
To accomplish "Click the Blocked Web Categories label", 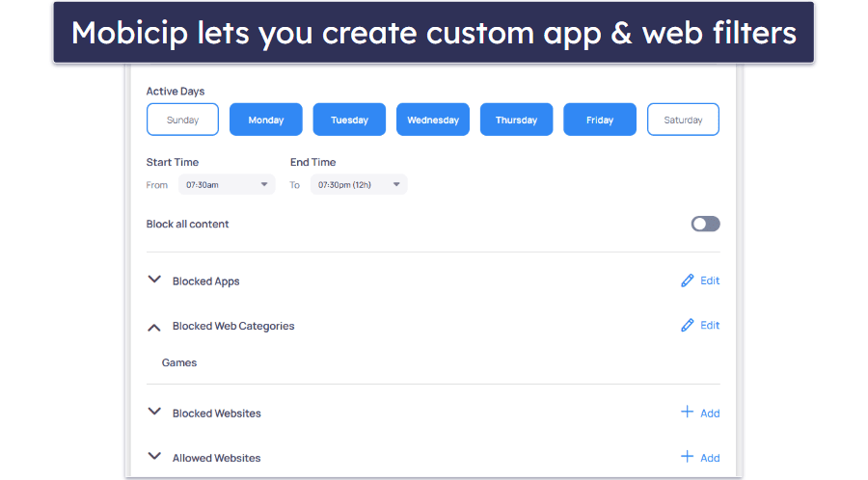I will pos(233,327).
